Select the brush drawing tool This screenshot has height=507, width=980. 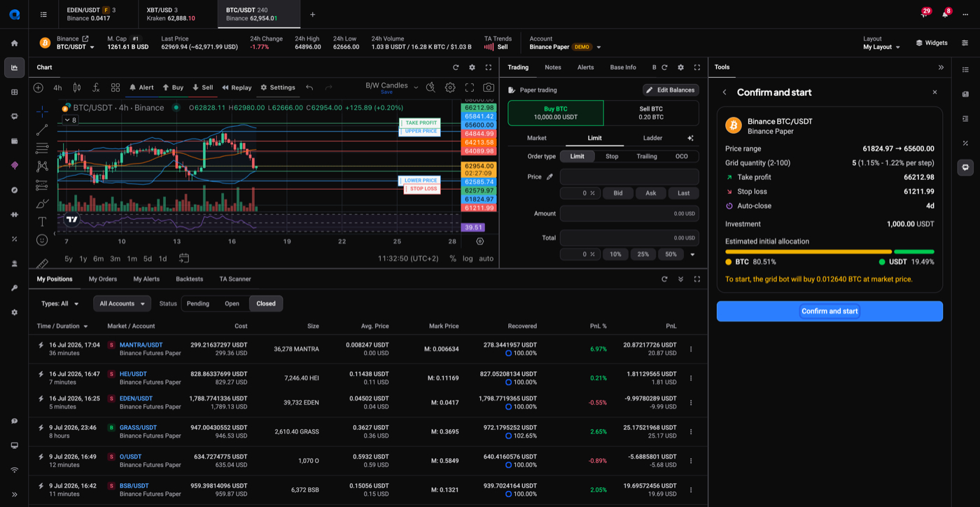click(x=42, y=203)
